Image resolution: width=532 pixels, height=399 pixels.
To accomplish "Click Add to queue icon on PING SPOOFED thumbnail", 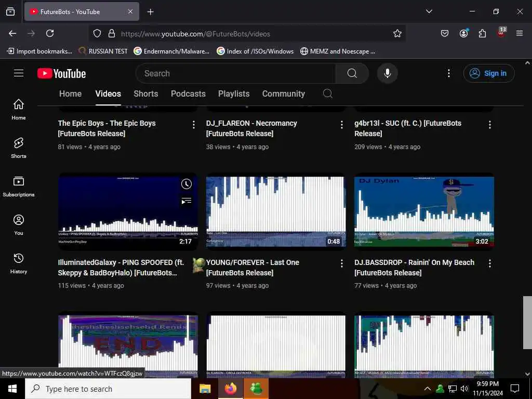I will [187, 201].
